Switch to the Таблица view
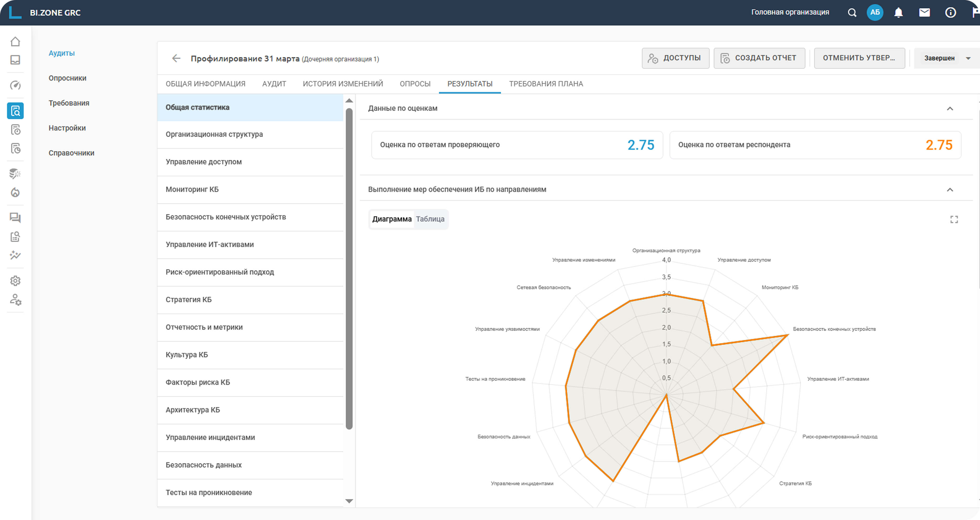Image resolution: width=980 pixels, height=520 pixels. (430, 219)
